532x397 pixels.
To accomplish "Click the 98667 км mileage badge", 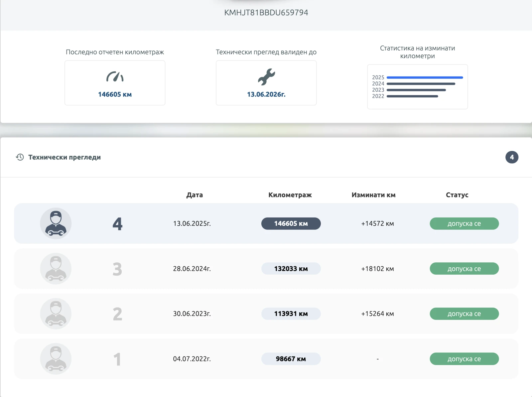I will [x=291, y=359].
